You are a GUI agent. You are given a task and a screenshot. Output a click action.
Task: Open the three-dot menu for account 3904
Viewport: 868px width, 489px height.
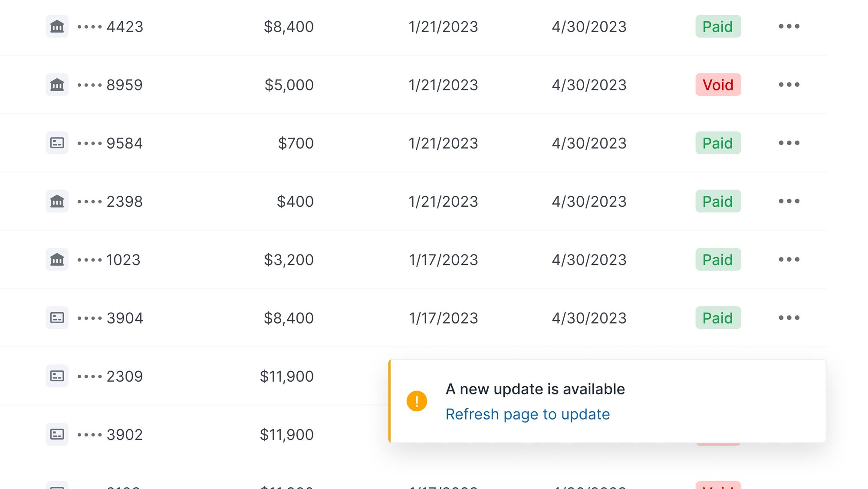click(x=789, y=317)
